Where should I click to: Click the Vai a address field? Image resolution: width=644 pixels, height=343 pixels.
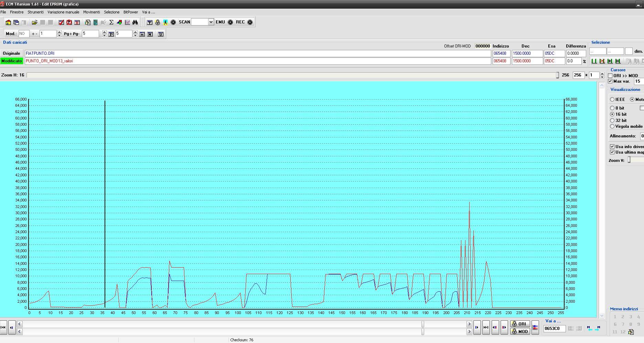(x=554, y=329)
